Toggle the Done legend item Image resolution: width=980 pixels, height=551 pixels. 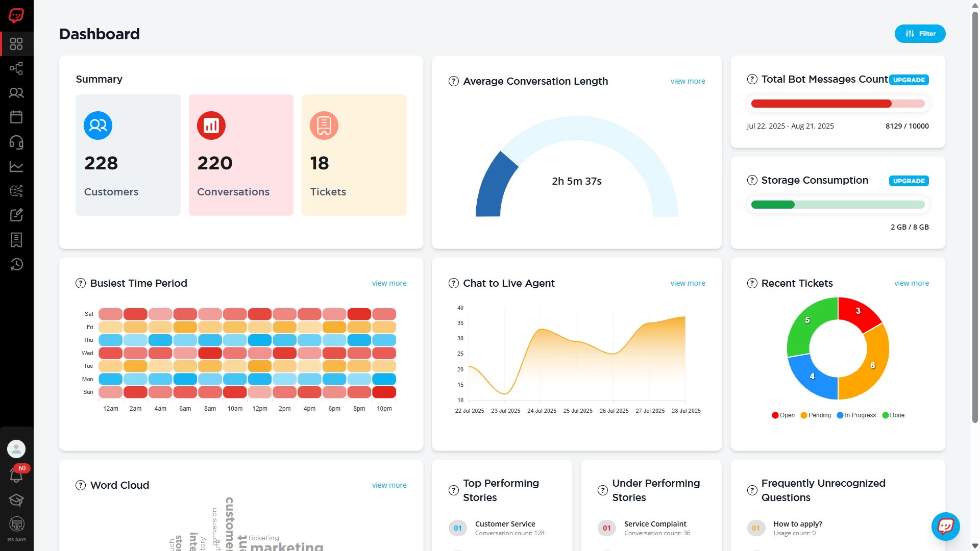click(x=893, y=415)
